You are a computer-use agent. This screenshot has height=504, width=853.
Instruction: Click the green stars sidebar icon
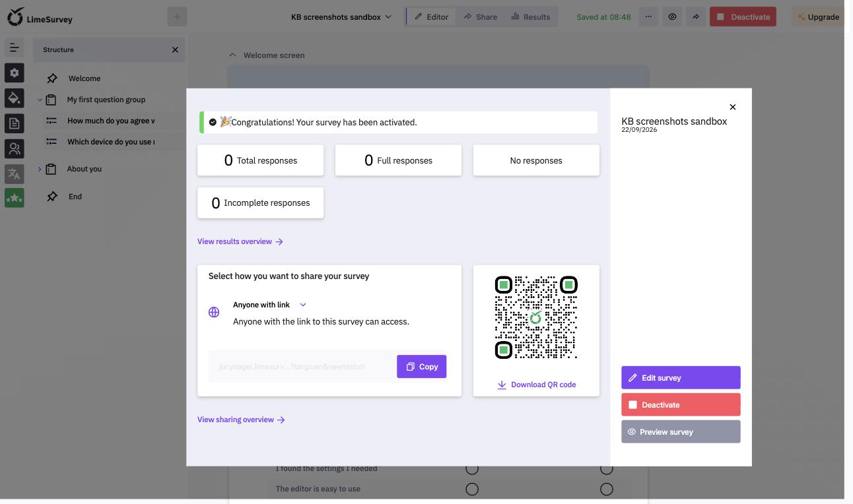15,198
